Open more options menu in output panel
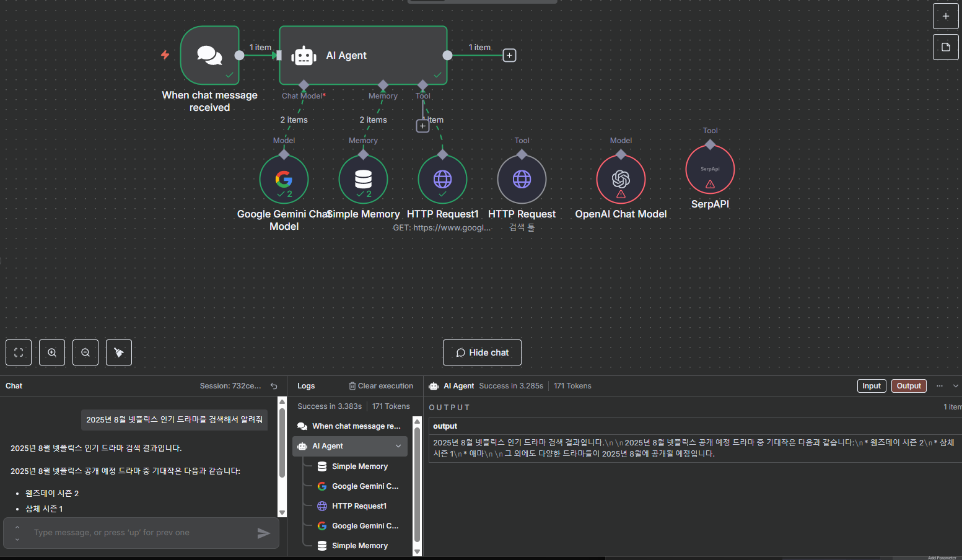The width and height of the screenshot is (962, 560). pyautogui.click(x=940, y=386)
